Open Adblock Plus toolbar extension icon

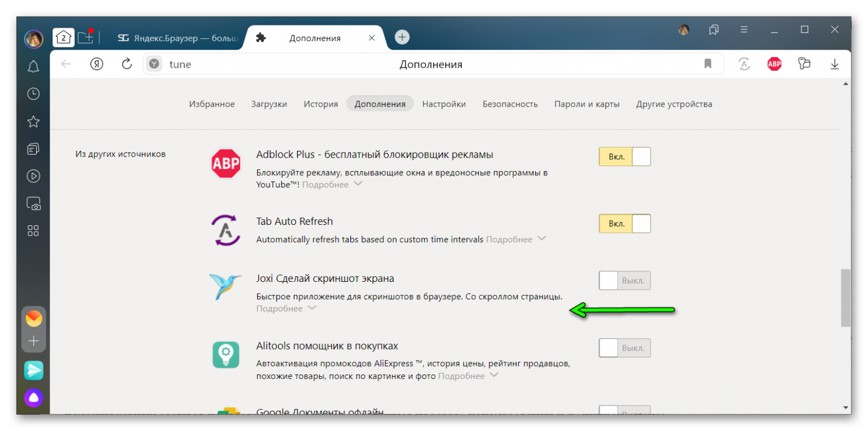tap(774, 64)
